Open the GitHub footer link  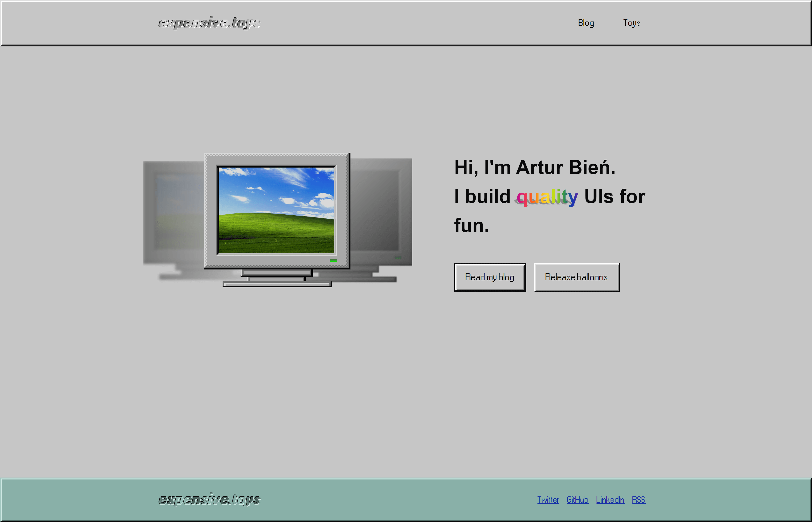[x=577, y=500]
